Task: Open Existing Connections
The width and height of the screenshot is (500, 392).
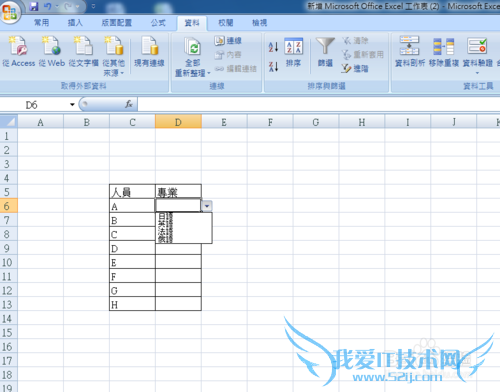Action: 149,52
